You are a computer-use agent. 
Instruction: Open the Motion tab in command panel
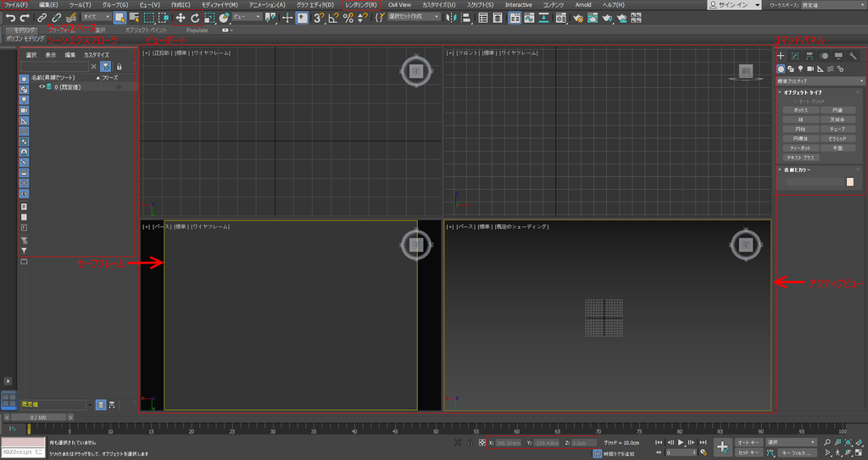824,56
